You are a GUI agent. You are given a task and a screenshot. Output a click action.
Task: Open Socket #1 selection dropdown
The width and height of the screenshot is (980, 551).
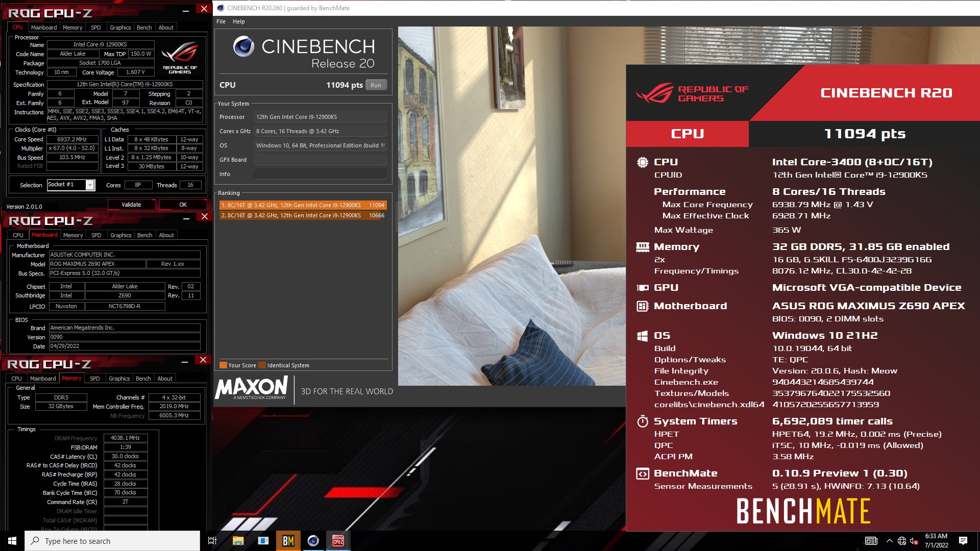tap(90, 185)
